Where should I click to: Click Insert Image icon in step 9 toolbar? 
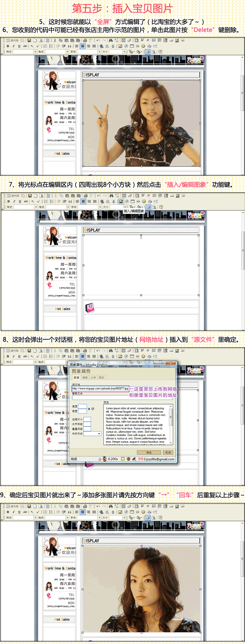[120, 512]
